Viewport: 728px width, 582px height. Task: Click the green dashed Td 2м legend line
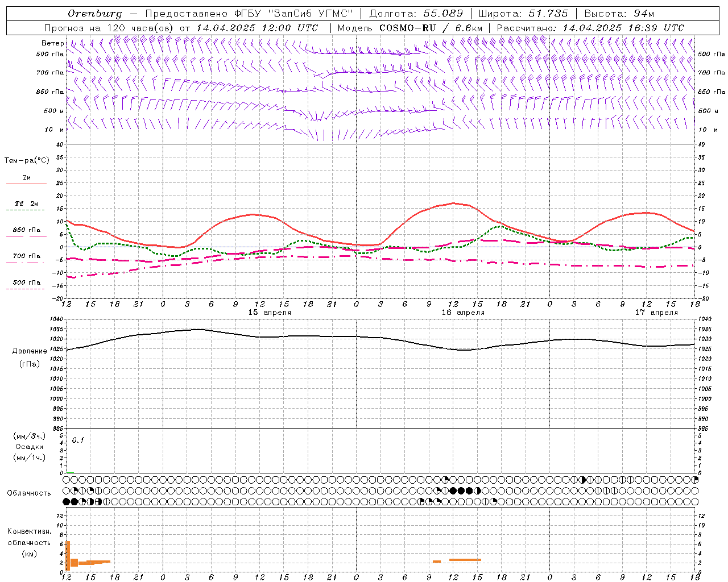pyautogui.click(x=25, y=210)
